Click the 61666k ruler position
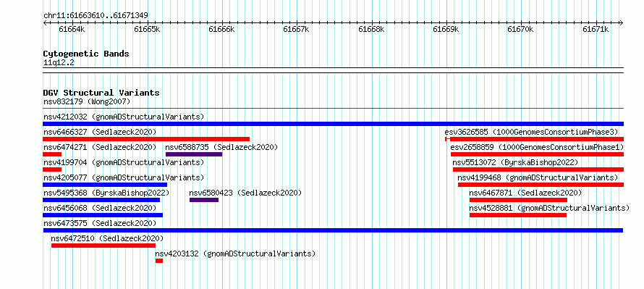This screenshot has height=289, width=644. click(222, 29)
